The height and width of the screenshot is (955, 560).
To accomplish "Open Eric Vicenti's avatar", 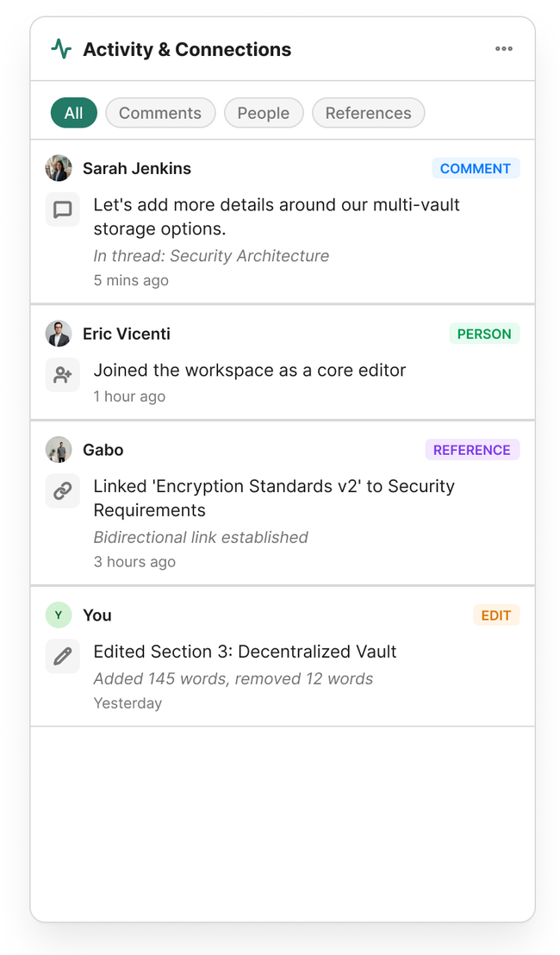I will click(59, 334).
